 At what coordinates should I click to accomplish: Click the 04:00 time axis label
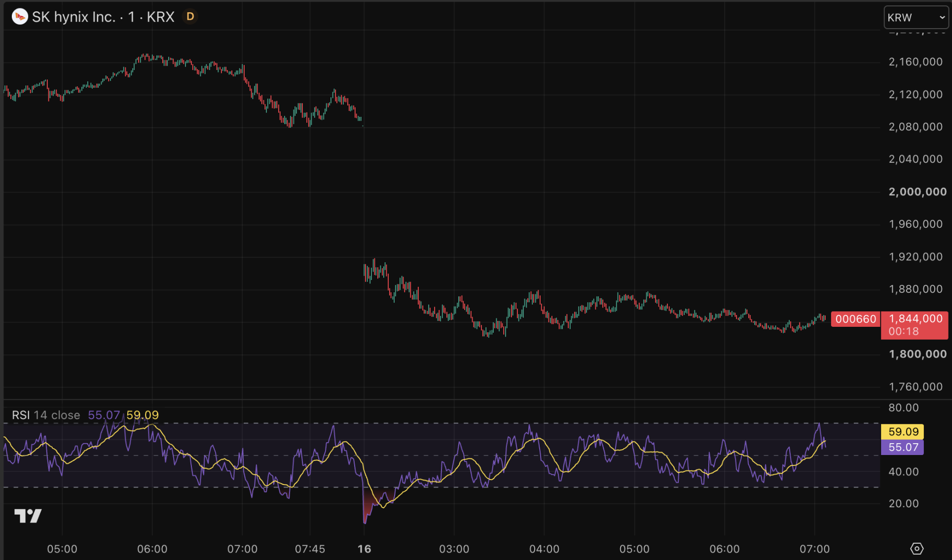(x=544, y=549)
